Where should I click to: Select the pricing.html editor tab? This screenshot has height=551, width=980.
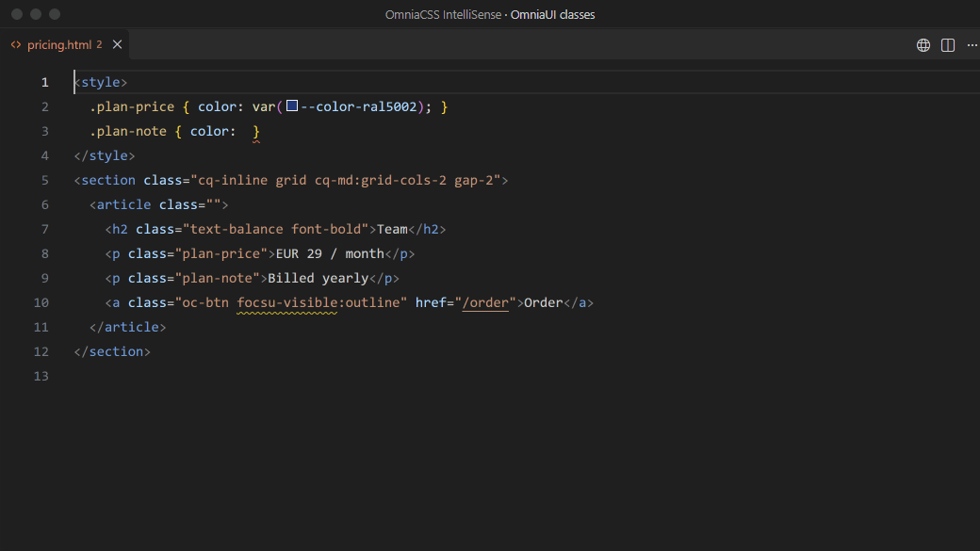(x=64, y=44)
